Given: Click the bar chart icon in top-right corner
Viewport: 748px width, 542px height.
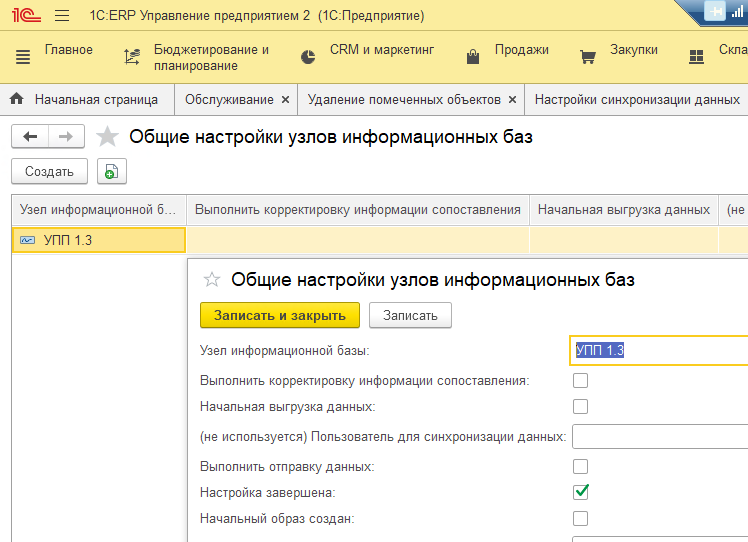Looking at the screenshot, I should click(x=738, y=11).
